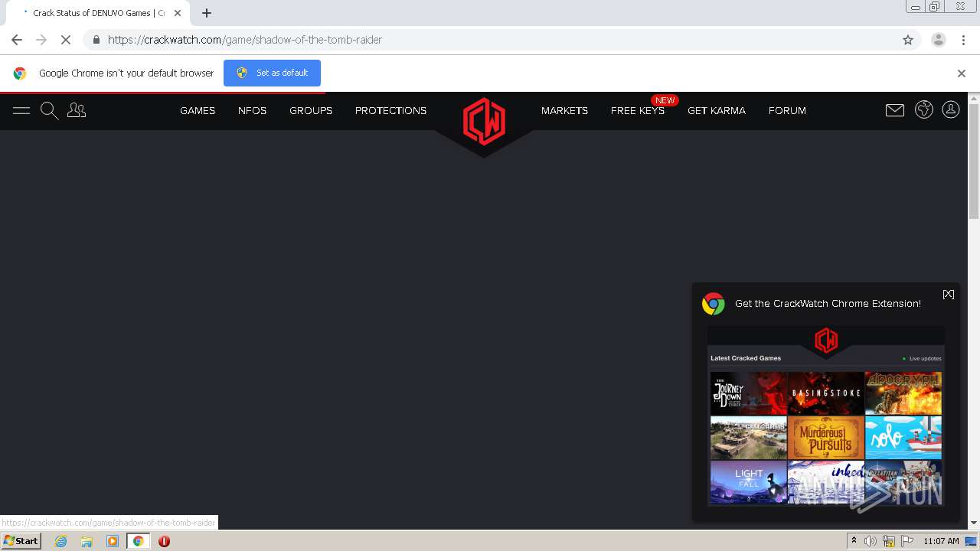Open the users/community icon
The width and height of the screenshot is (980, 551).
point(77,111)
